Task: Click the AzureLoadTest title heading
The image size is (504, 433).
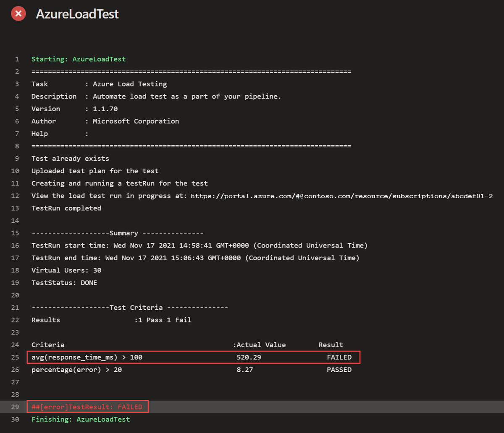Action: (77, 14)
